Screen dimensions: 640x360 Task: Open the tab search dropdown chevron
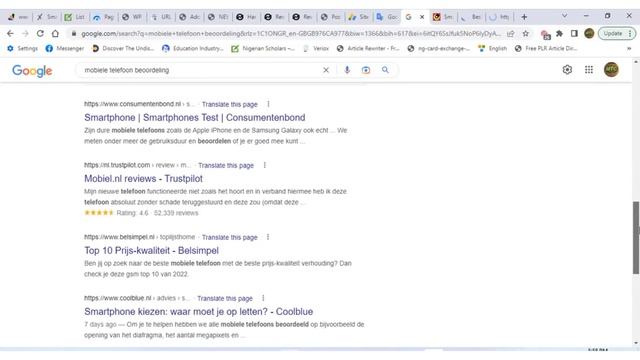coord(564,16)
